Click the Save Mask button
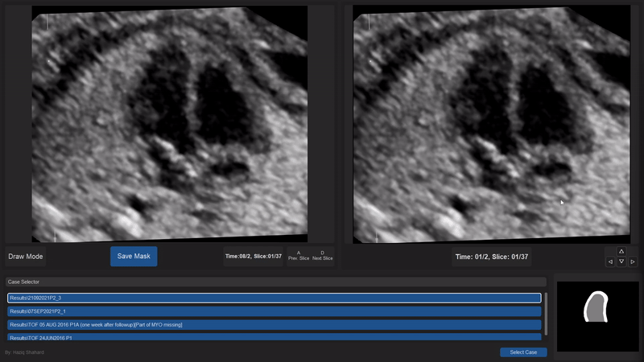Image resolution: width=644 pixels, height=362 pixels. coord(134,256)
